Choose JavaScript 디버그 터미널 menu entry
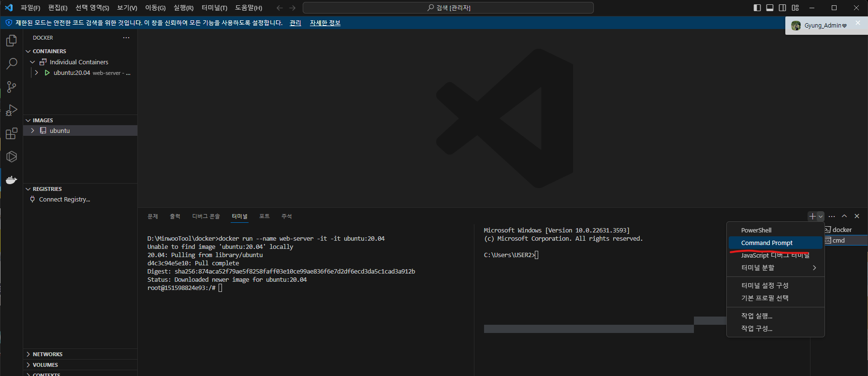The height and width of the screenshot is (376, 868). click(776, 255)
